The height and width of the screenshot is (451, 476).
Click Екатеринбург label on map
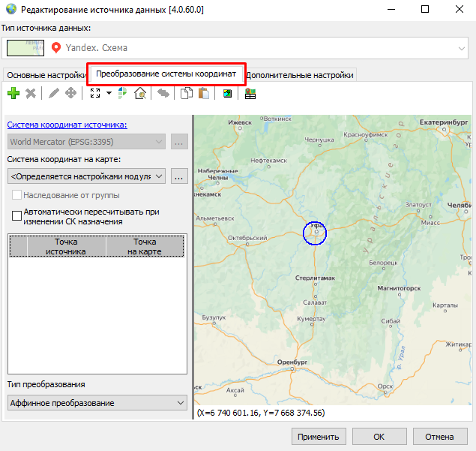tap(444, 122)
